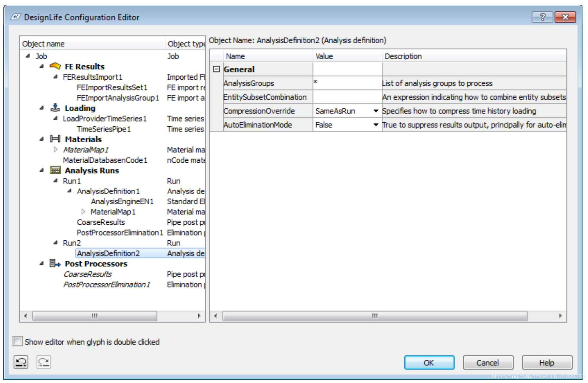The image size is (588, 383).
Task: Select TimeSeriesPipe1 in the tree
Action: pos(104,129)
